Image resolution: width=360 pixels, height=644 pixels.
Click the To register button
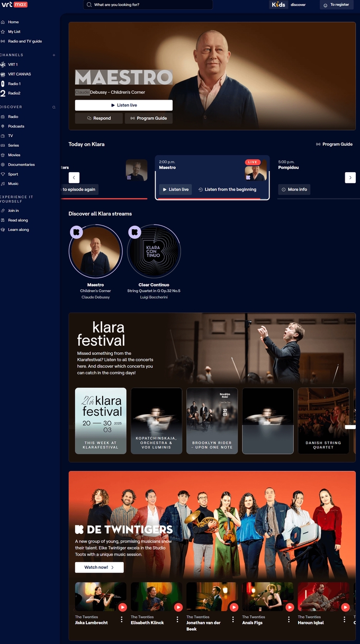pyautogui.click(x=337, y=5)
